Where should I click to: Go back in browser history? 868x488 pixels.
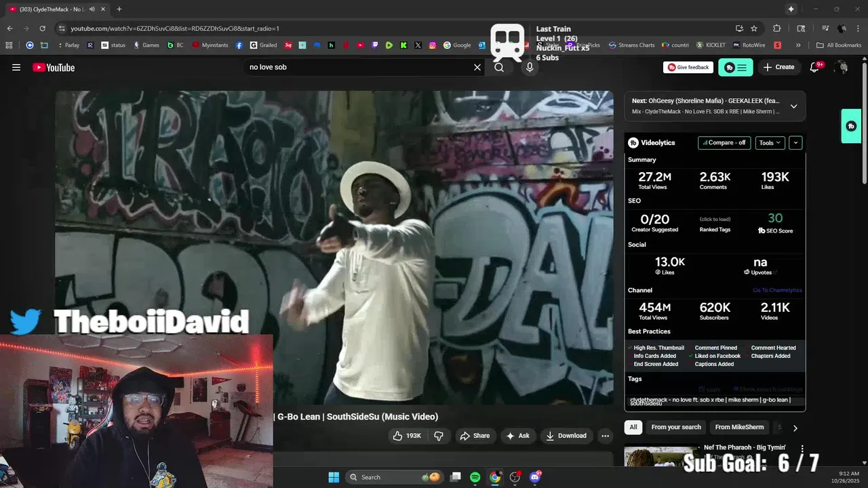tap(9, 28)
